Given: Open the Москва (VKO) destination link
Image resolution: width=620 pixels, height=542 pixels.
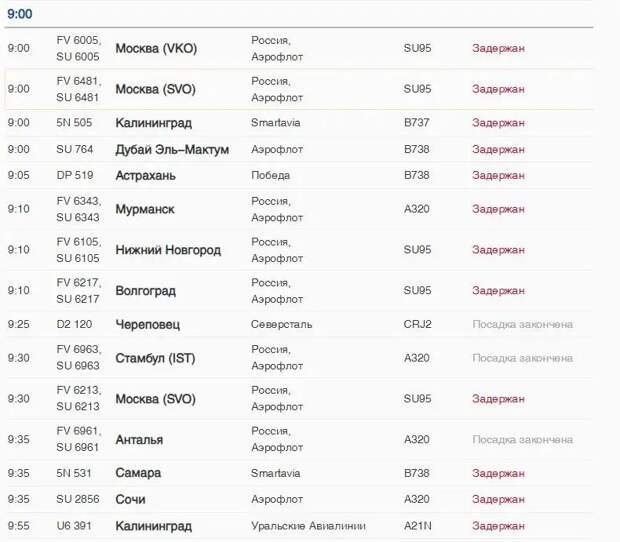Looking at the screenshot, I should [156, 49].
